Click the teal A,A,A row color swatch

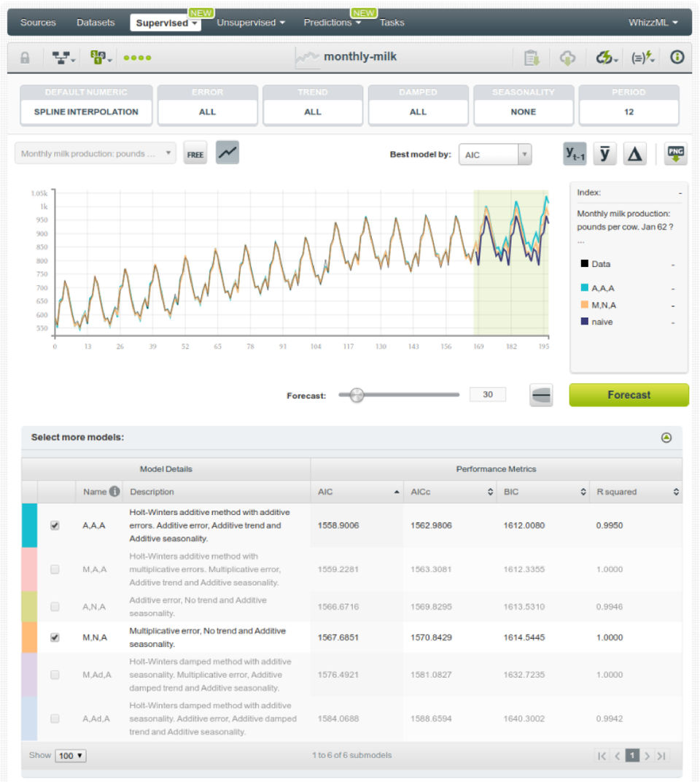click(x=29, y=525)
